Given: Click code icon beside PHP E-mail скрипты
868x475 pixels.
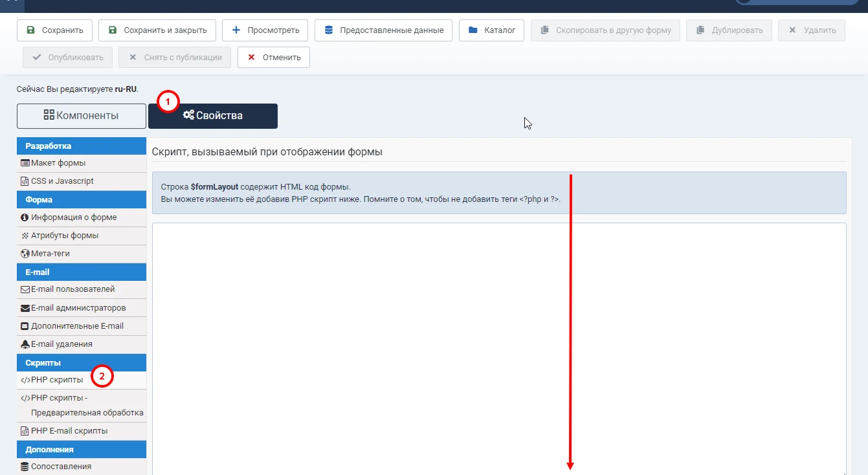Looking at the screenshot, I should [x=25, y=431].
